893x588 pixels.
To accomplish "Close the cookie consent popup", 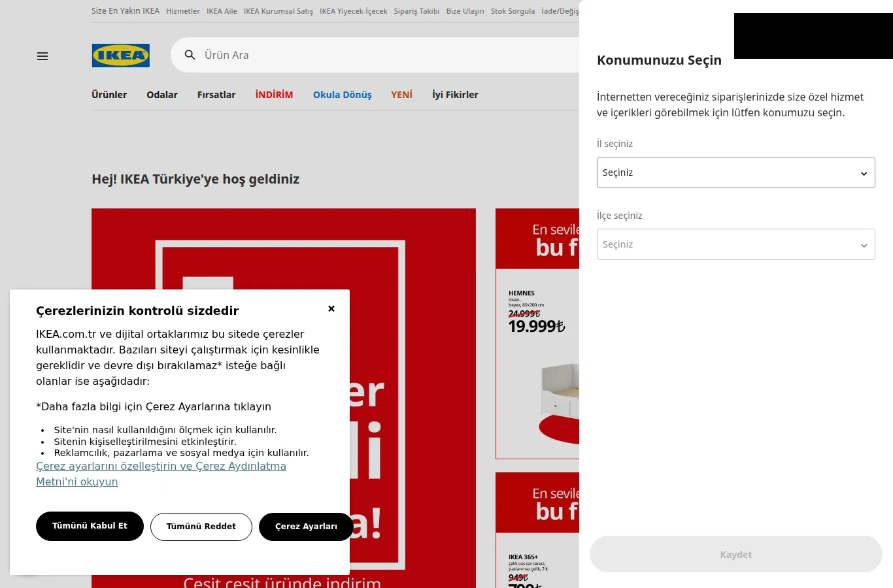I will 331,308.
